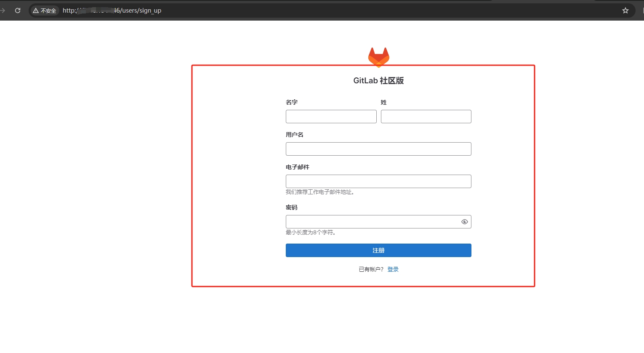Click the 已有帐户? text

point(371,269)
